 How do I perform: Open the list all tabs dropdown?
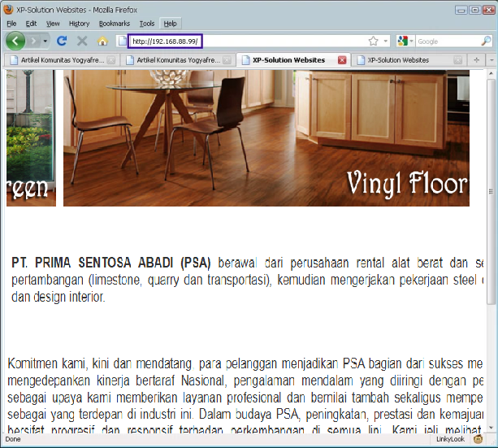(x=492, y=60)
